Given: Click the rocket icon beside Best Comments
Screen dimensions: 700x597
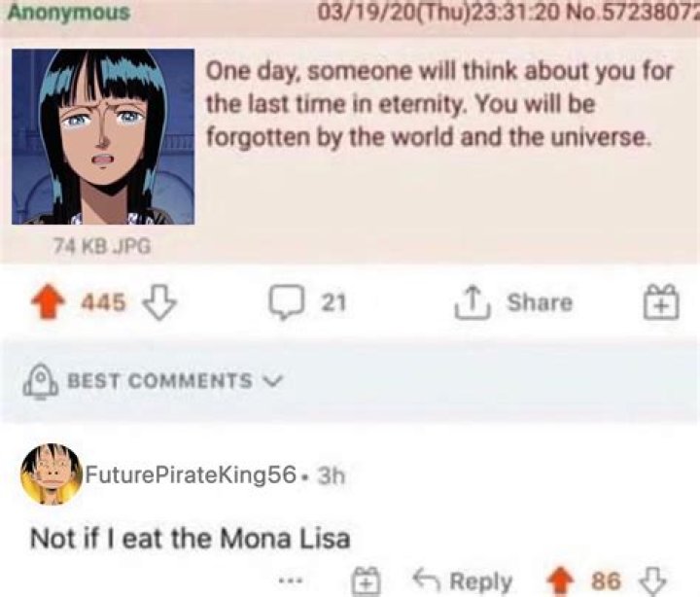Looking at the screenshot, I should [x=41, y=380].
